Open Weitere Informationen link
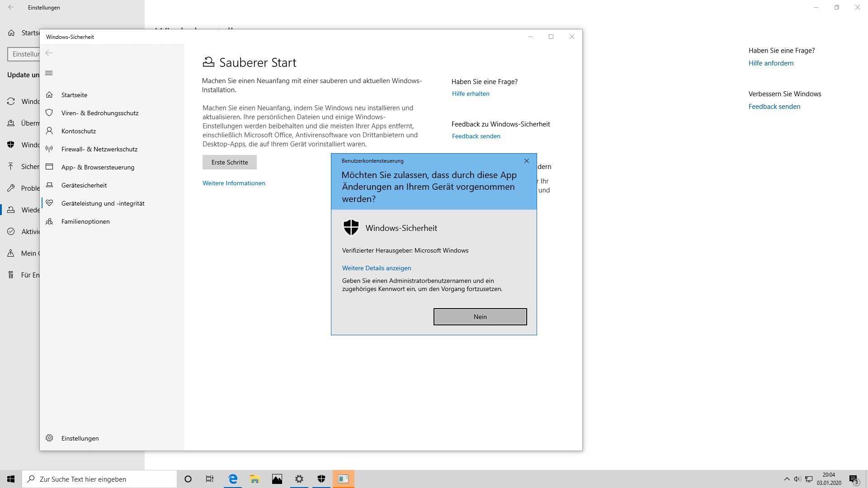Screen dimensions: 868x488 click(x=234, y=183)
